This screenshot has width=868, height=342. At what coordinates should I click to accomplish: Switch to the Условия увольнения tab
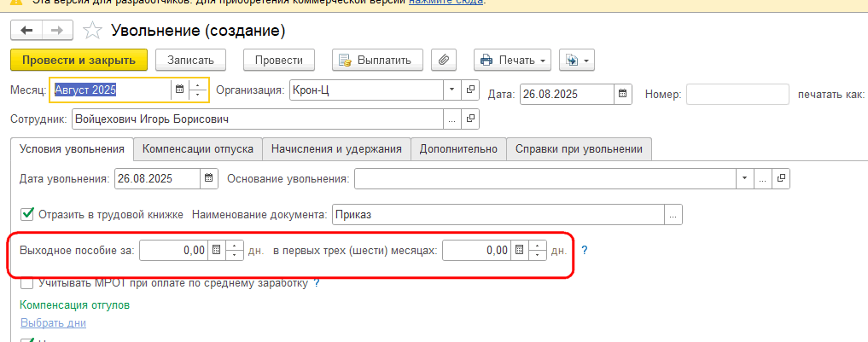72,149
